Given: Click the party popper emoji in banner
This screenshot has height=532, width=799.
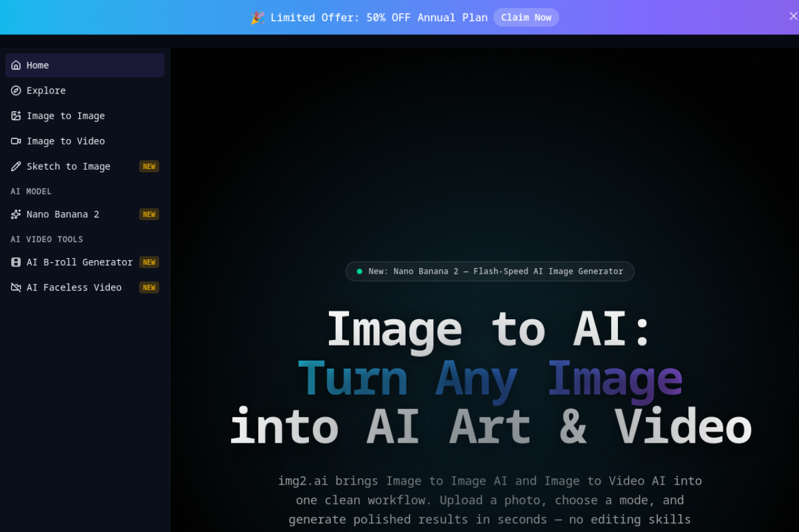Looking at the screenshot, I should tap(258, 17).
